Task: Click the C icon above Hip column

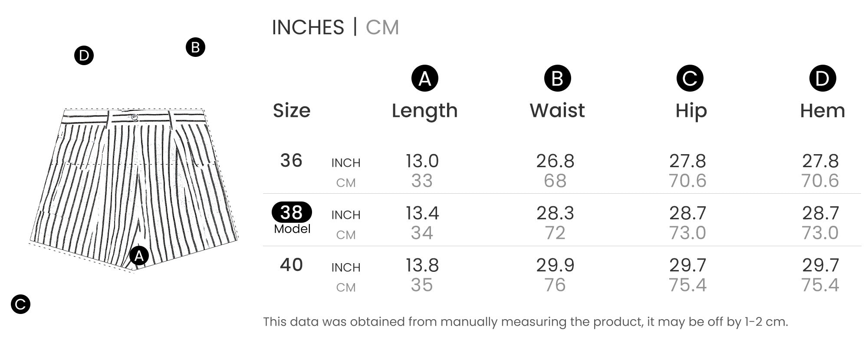Action: [690, 79]
